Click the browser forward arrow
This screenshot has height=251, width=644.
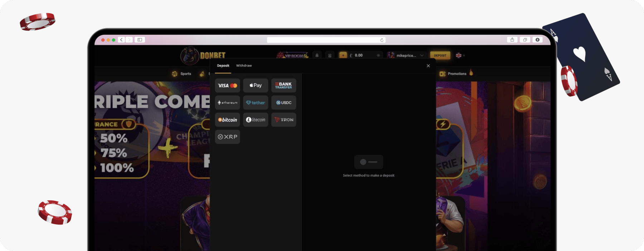[x=129, y=40]
